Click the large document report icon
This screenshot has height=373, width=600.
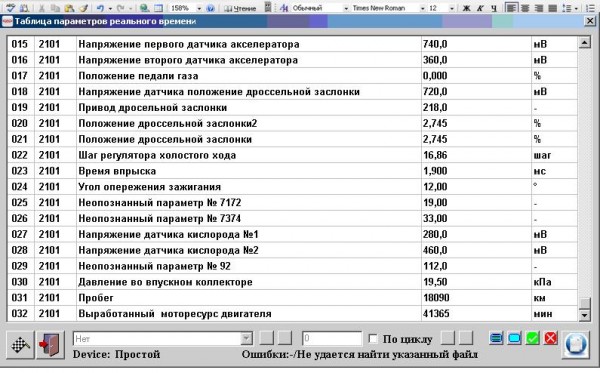(x=576, y=345)
